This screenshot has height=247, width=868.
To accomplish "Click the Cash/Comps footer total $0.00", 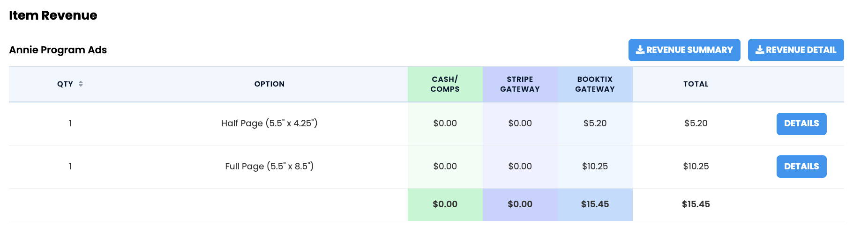I will [445, 204].
